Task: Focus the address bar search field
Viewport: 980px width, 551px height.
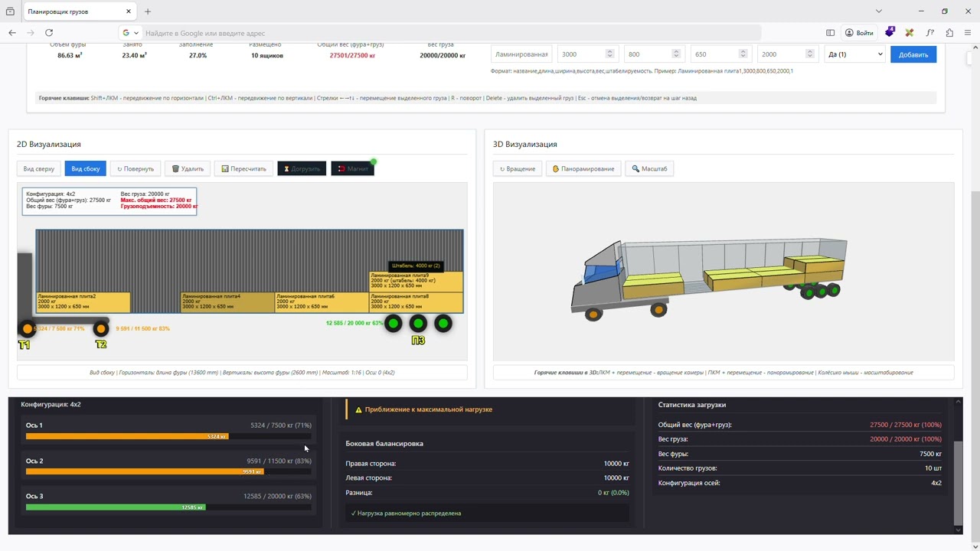Action: click(450, 33)
